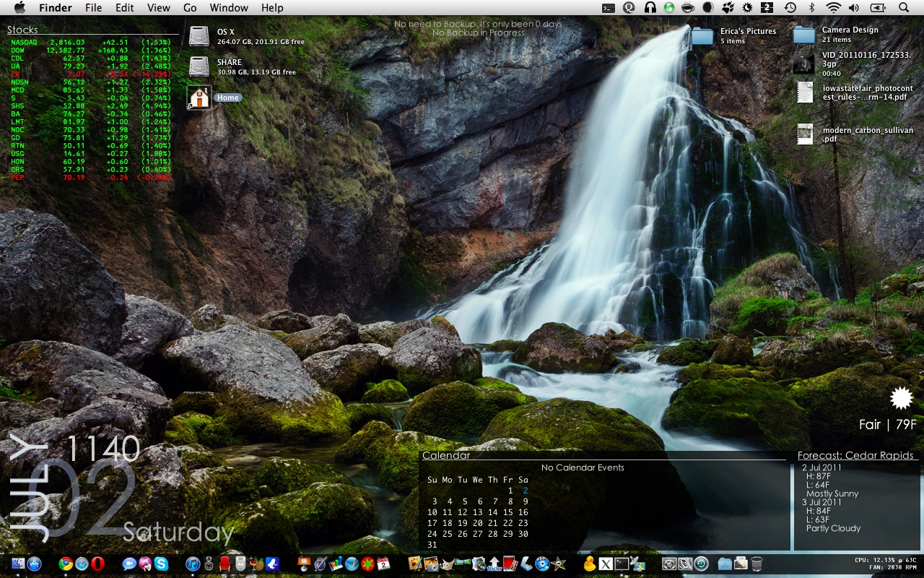Open the volume control in the menu bar
This screenshot has height=578, width=924.
click(x=855, y=8)
